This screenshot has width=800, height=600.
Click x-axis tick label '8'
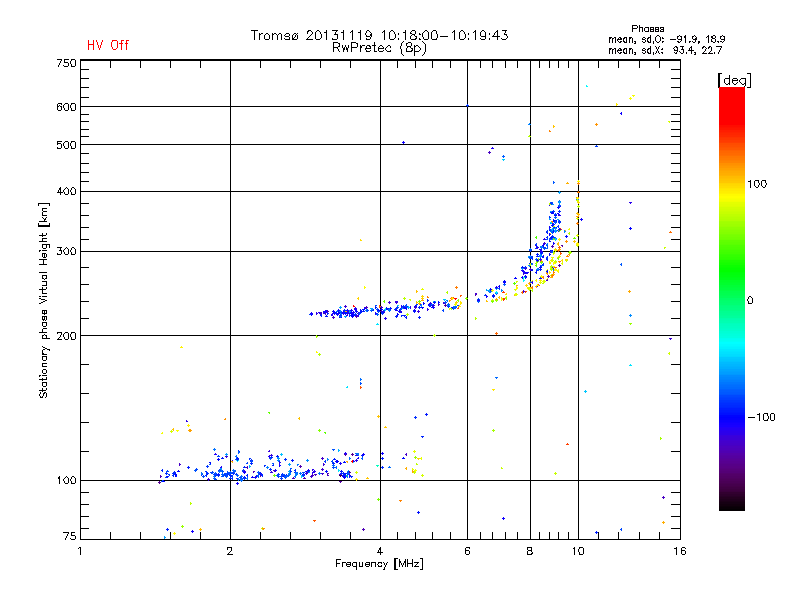point(530,551)
